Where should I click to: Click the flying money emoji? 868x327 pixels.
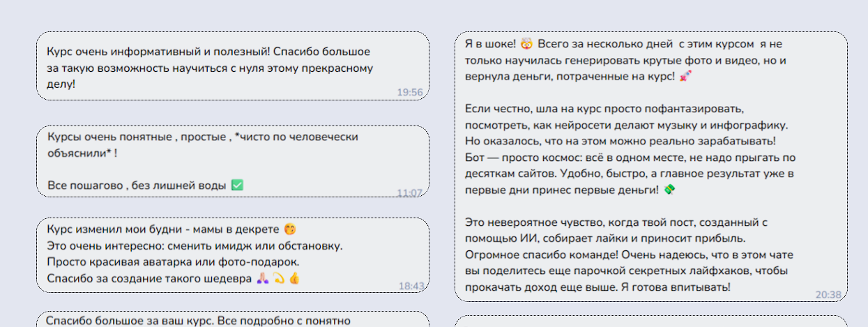pos(669,190)
